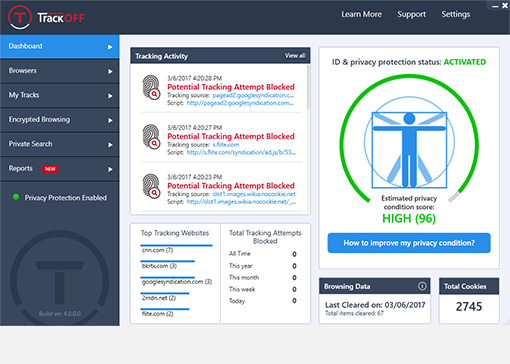Open the slot1.images.wikia script URL
This screenshot has width=510, height=364.
[x=241, y=202]
